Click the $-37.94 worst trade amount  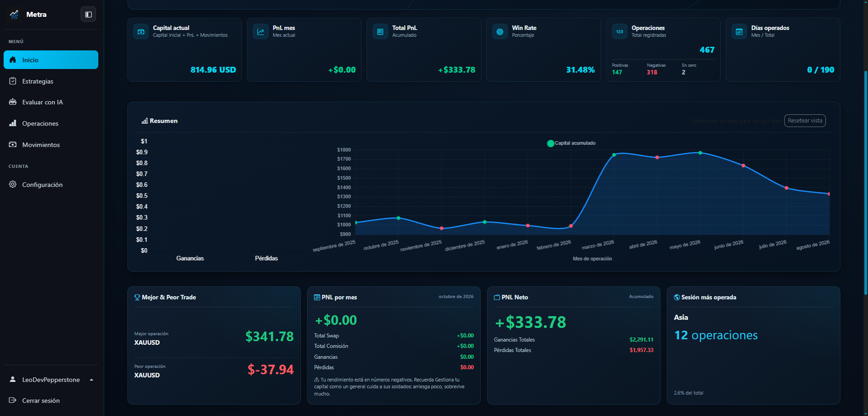pos(271,370)
